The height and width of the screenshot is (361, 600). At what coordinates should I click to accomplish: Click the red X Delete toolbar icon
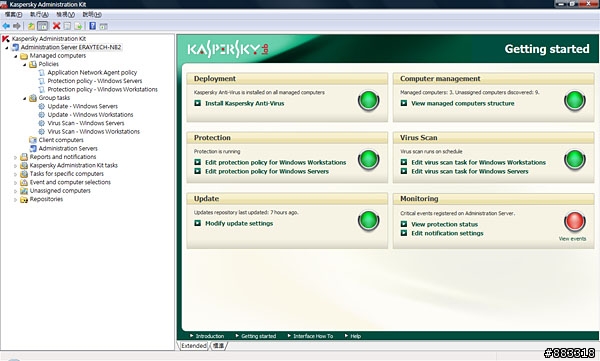[56, 26]
